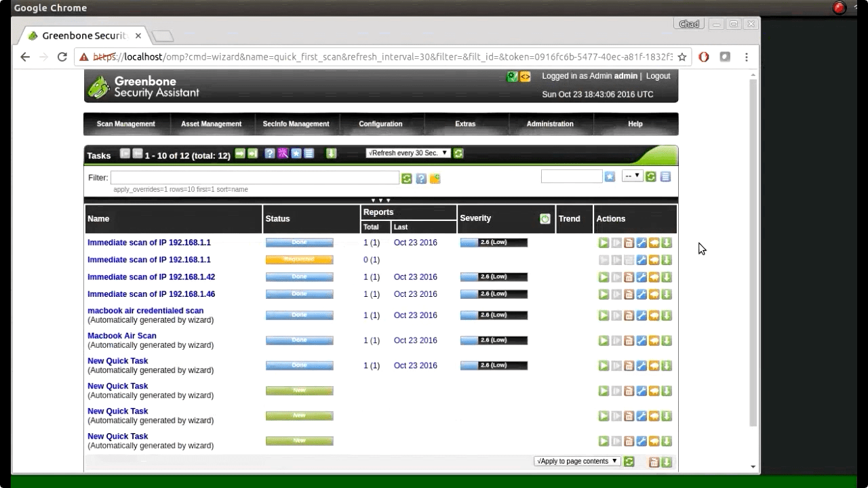The height and width of the screenshot is (488, 868).
Task: Apply the filter using the green refresh icon
Action: click(x=406, y=178)
